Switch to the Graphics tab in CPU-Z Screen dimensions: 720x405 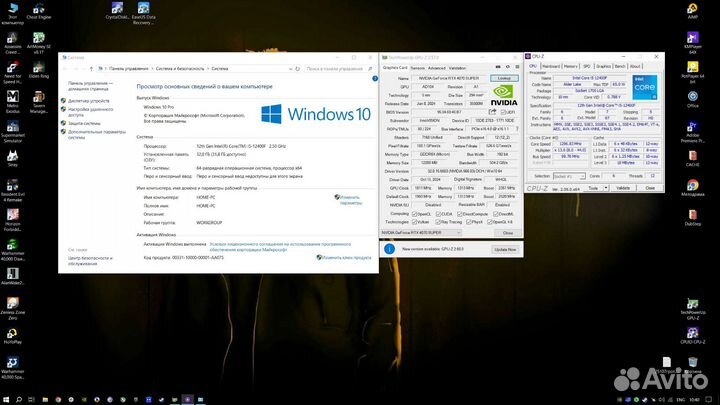(x=603, y=67)
